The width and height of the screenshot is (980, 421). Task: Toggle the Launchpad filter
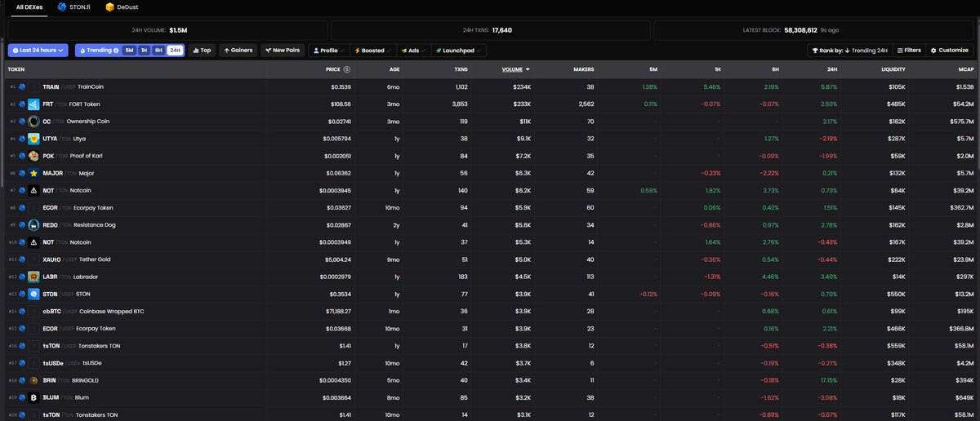[458, 50]
